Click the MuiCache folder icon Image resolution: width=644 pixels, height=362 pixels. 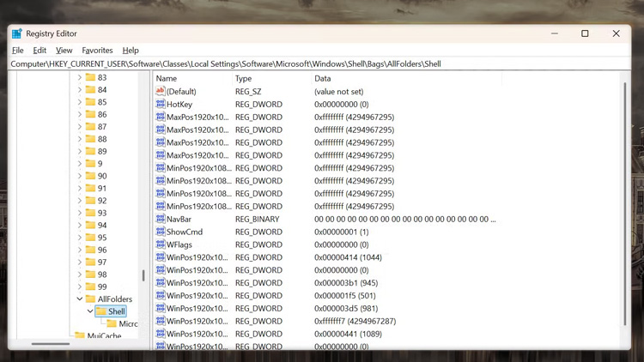point(80,335)
